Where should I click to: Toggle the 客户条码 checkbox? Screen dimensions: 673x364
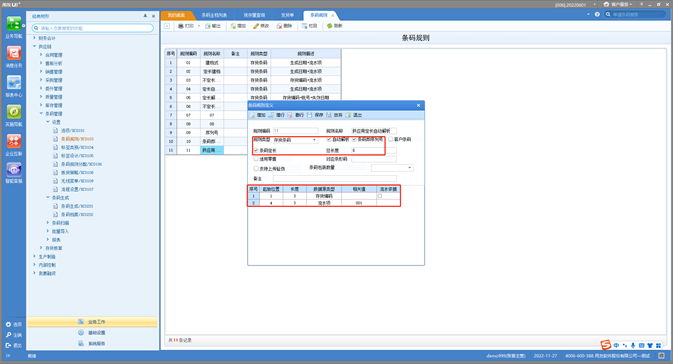coord(391,140)
